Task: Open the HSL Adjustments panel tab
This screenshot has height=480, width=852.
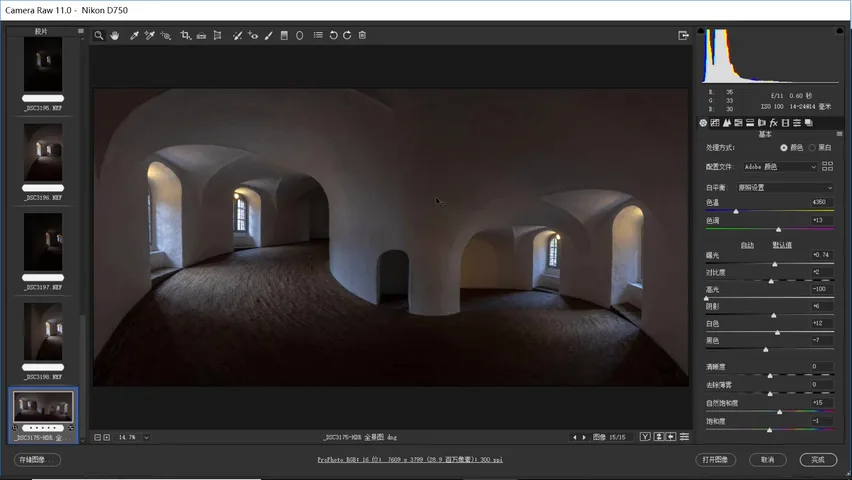Action: (738, 123)
